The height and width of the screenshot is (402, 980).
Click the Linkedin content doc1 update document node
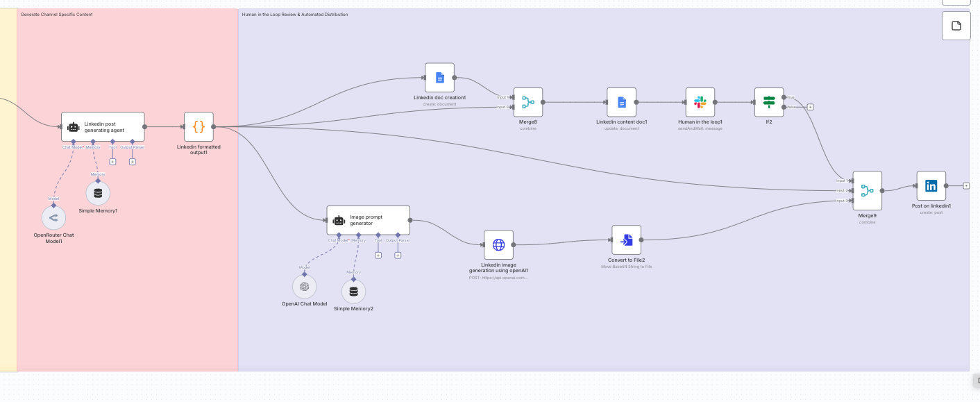click(621, 102)
